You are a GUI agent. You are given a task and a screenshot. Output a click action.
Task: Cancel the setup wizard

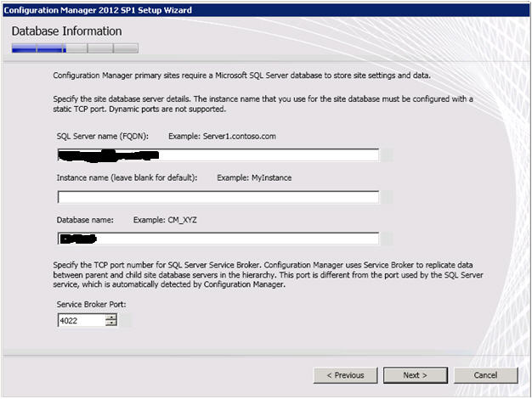pos(485,375)
